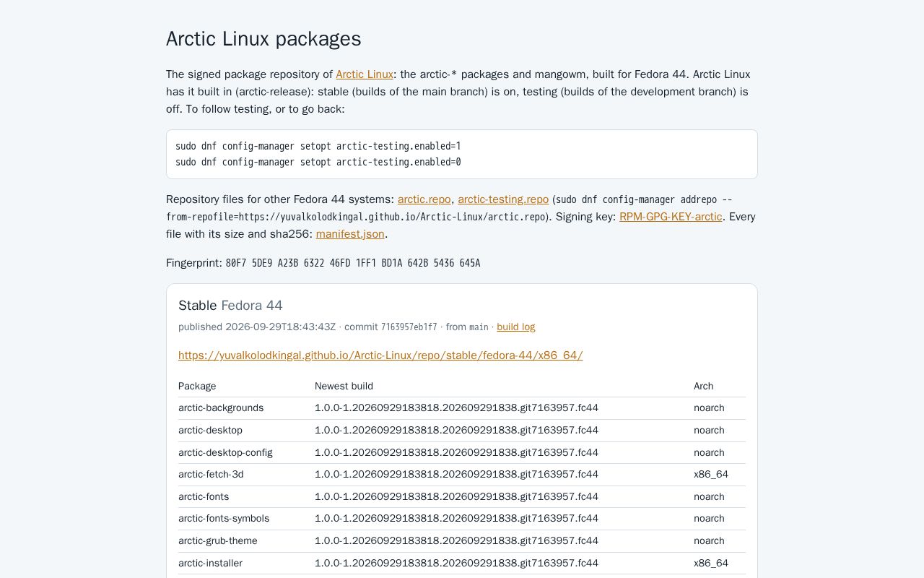Click the arctic-backgrounds package name

(x=221, y=408)
